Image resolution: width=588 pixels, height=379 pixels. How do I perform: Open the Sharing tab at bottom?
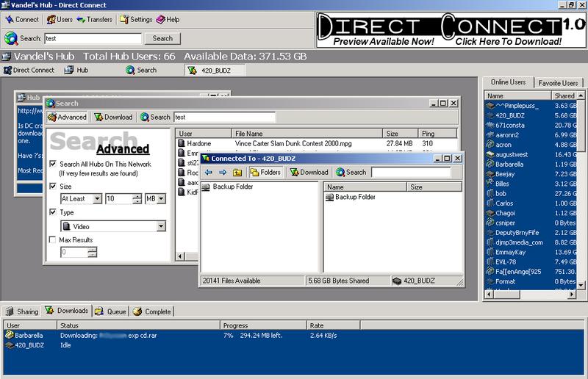(x=22, y=311)
